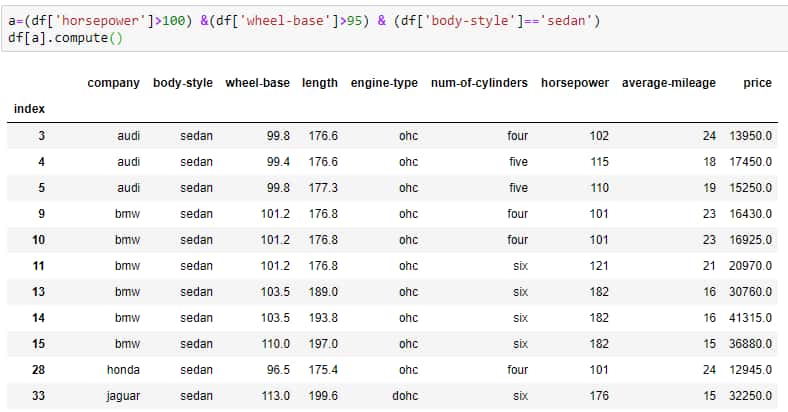
Task: Click price 12945.0 in honda row
Action: (x=750, y=370)
